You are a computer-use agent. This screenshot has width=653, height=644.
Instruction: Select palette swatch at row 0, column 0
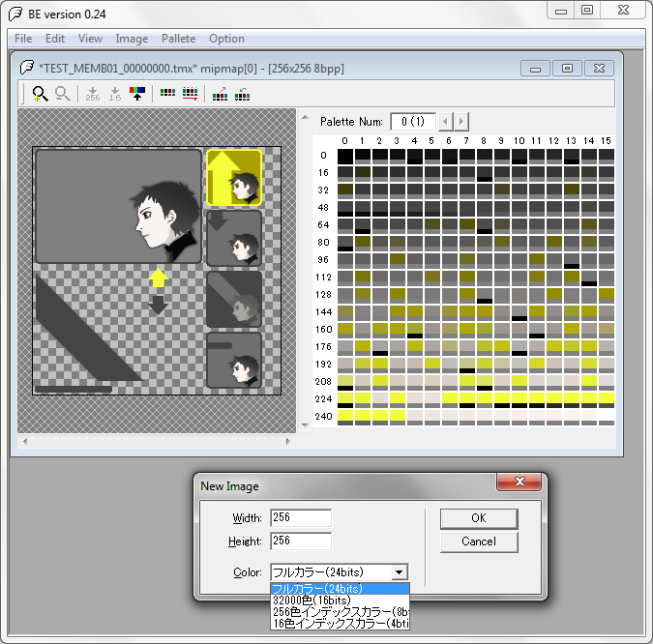click(x=345, y=156)
